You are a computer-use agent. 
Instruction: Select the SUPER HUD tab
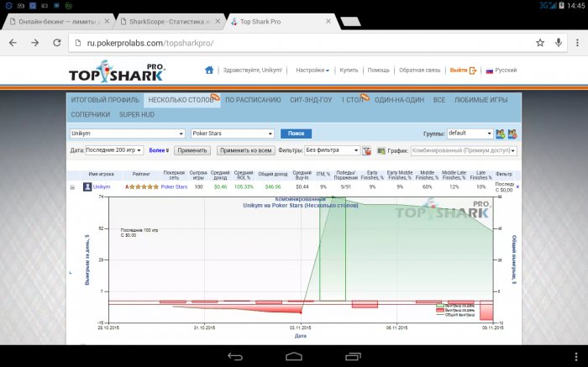(x=137, y=115)
